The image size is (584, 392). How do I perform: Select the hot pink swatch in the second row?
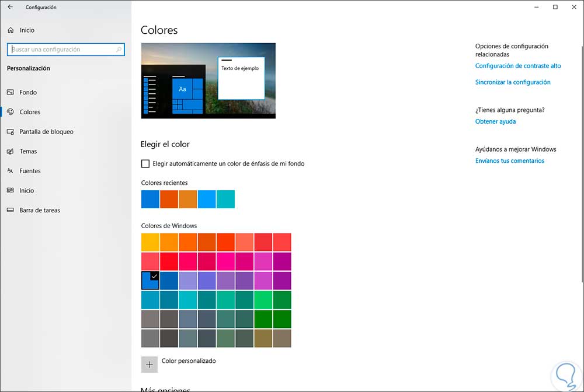[225, 261]
